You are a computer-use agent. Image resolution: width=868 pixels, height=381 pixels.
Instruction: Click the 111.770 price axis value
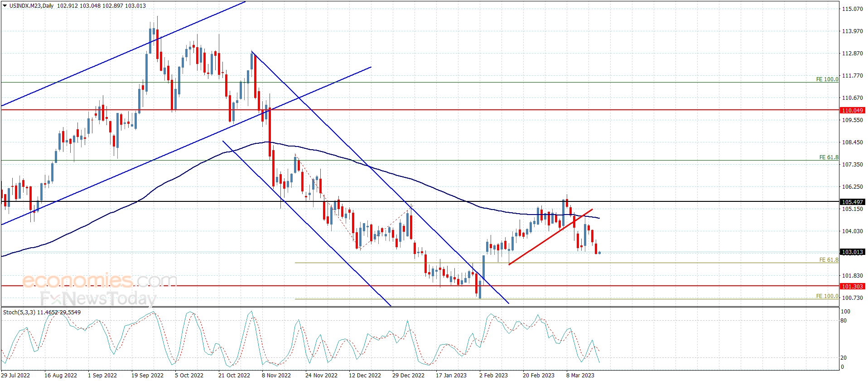(x=852, y=75)
